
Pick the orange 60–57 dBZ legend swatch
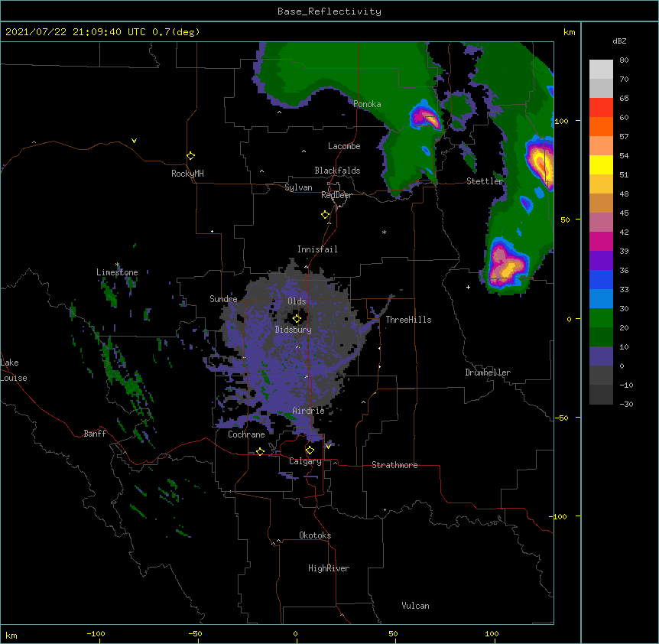601,127
